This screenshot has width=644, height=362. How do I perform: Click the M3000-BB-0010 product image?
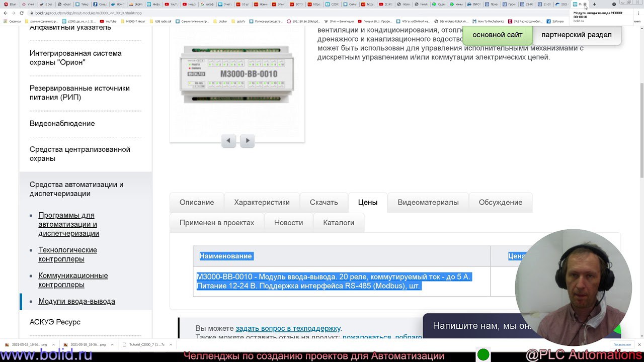tap(237, 74)
